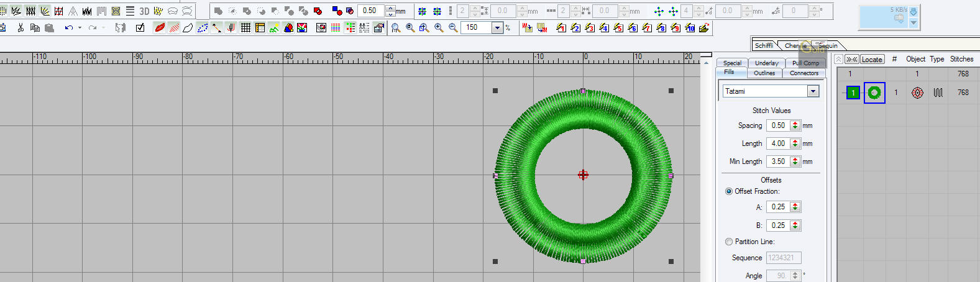Switch to the Underlay tab
Viewport: 980px width, 282px height.
pyautogui.click(x=766, y=63)
